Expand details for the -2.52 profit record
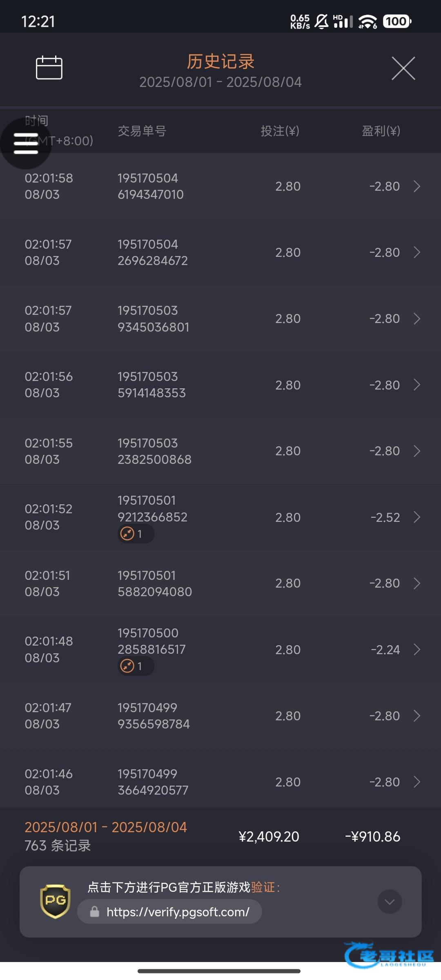This screenshot has height=980, width=441. click(416, 517)
